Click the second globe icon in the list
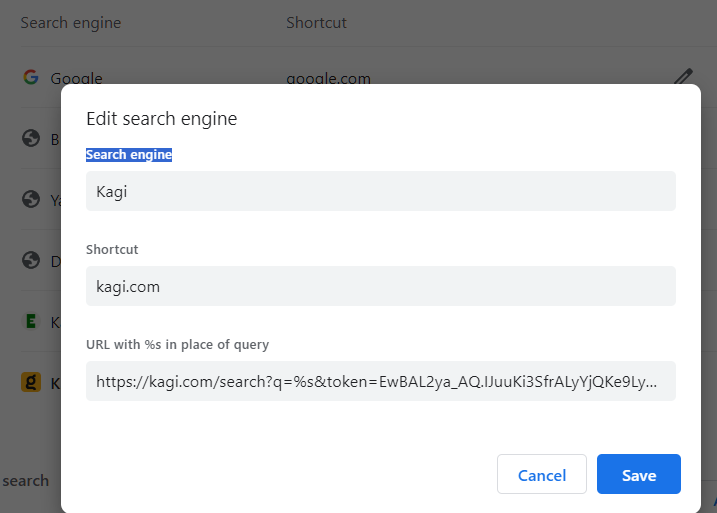 pos(31,199)
